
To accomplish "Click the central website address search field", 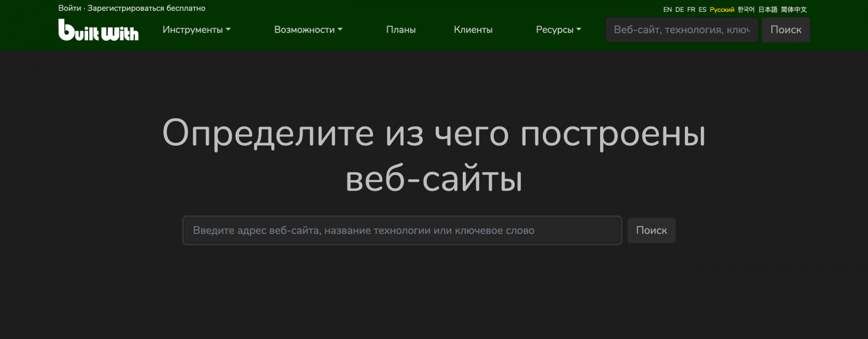I will [x=401, y=230].
